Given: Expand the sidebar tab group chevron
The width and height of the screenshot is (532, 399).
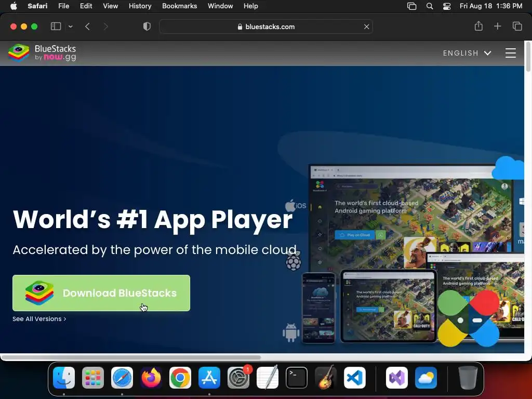Looking at the screenshot, I should 70,26.
